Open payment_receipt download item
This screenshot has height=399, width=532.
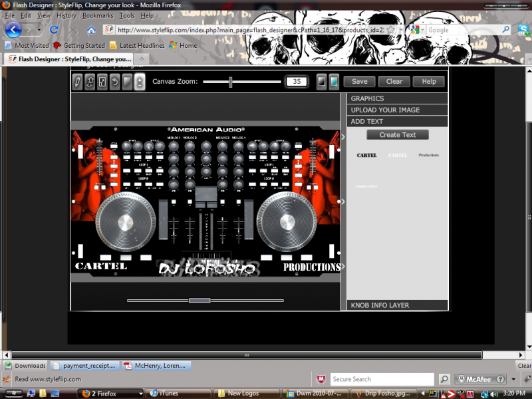85,366
